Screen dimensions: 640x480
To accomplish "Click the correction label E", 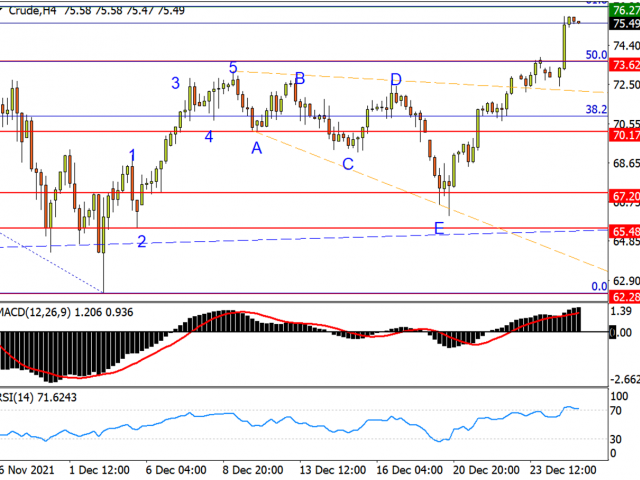I will point(438,229).
